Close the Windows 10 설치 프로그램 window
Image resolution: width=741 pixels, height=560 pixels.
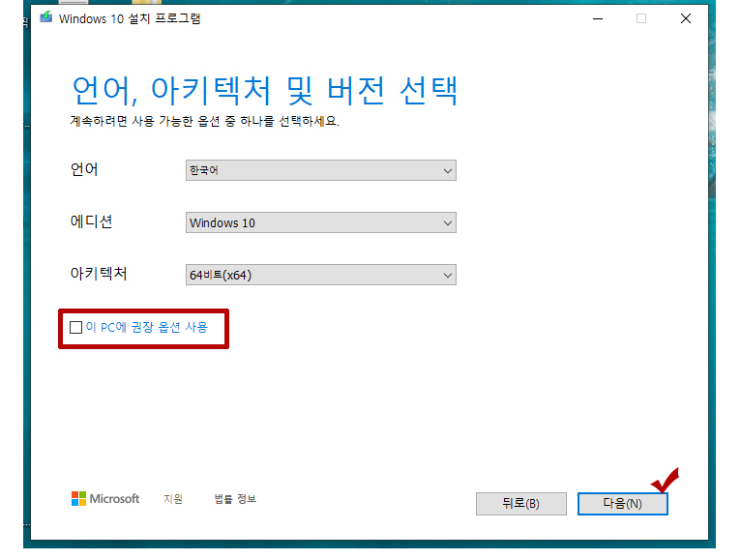[x=686, y=18]
